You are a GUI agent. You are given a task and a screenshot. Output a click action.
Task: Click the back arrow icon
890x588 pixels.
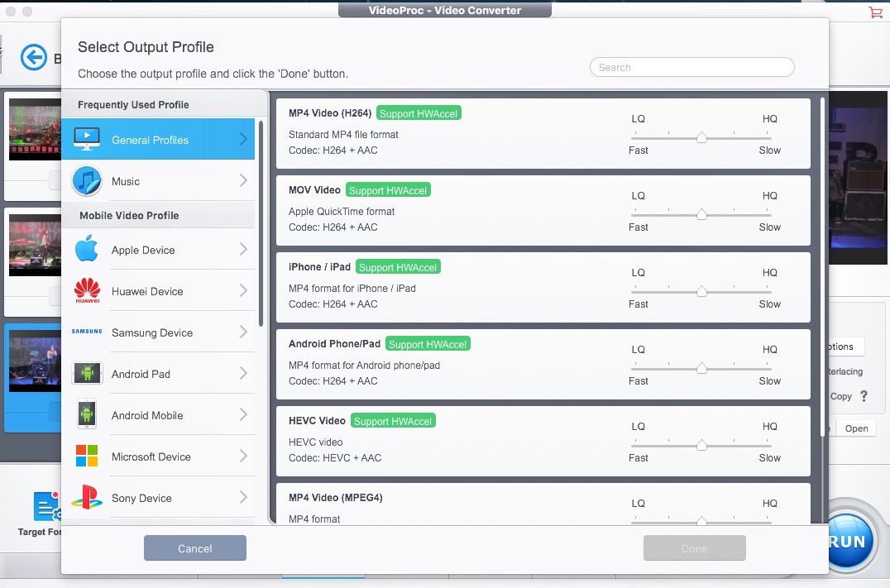coord(33,57)
